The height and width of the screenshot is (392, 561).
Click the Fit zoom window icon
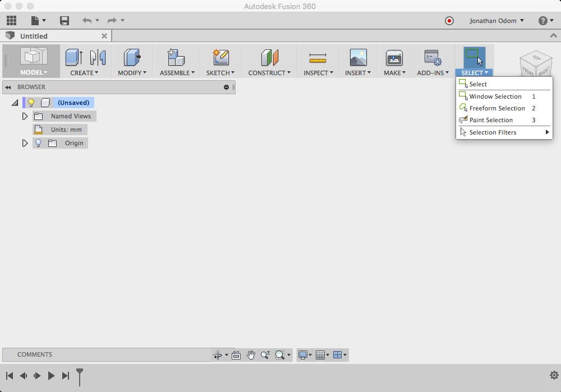coord(280,355)
